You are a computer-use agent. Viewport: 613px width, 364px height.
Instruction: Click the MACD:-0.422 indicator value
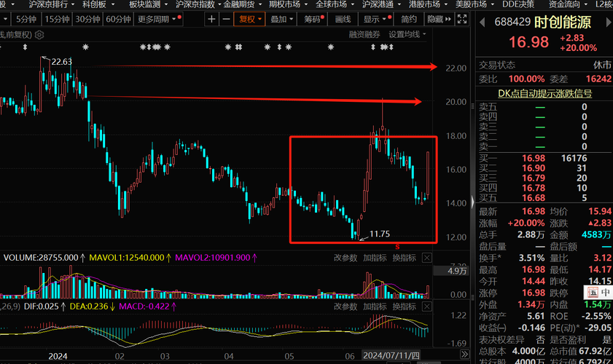click(144, 306)
